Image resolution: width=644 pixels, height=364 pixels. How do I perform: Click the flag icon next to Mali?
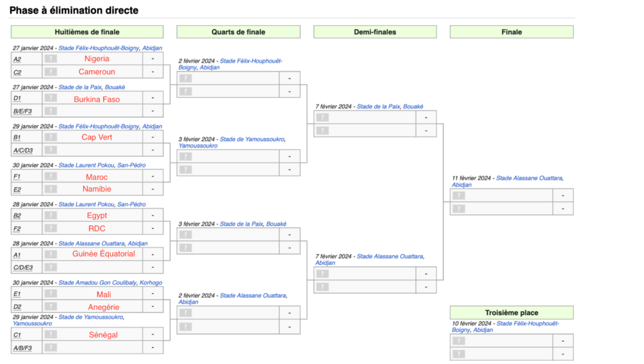51,294
